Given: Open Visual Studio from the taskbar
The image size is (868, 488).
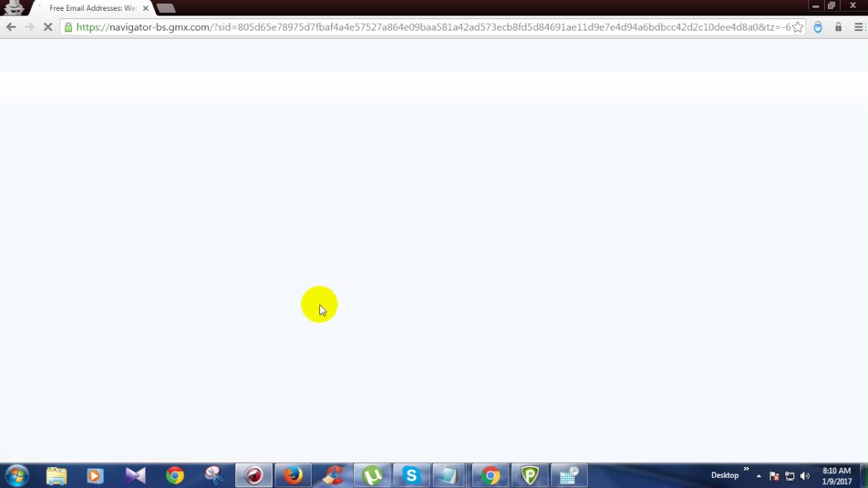Looking at the screenshot, I should [135, 476].
